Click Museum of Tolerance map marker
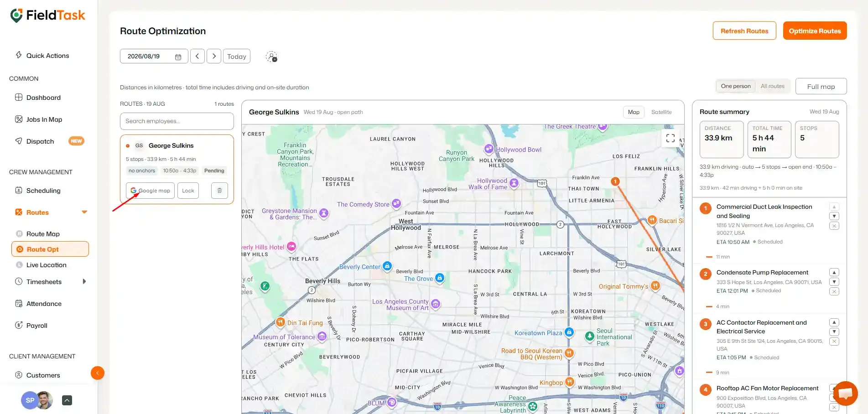Screen dimensions: 868x414 [x=322, y=336]
